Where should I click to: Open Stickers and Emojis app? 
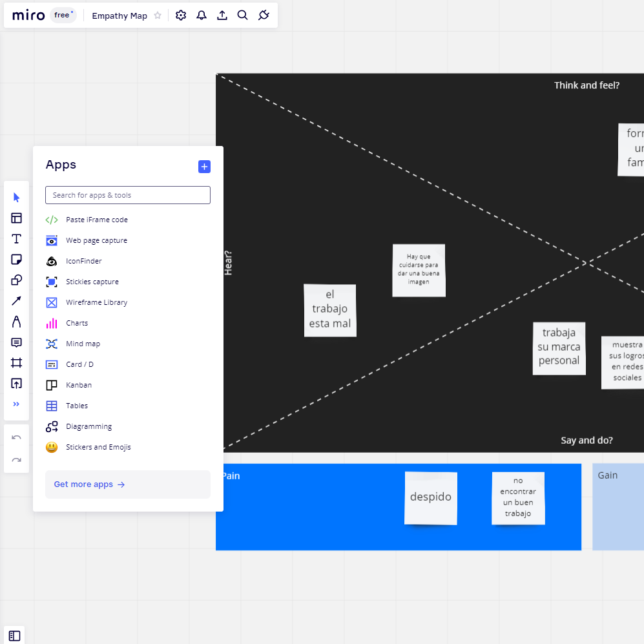pos(128,447)
